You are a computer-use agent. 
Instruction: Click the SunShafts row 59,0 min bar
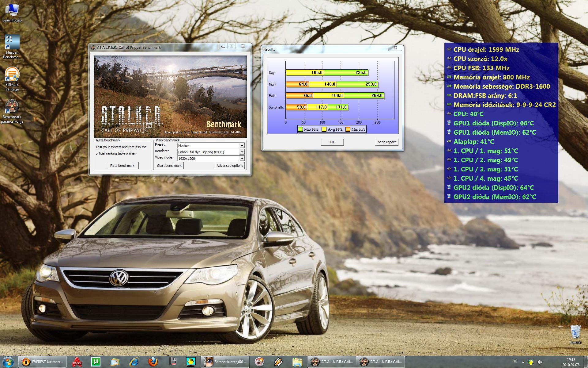tap(296, 107)
